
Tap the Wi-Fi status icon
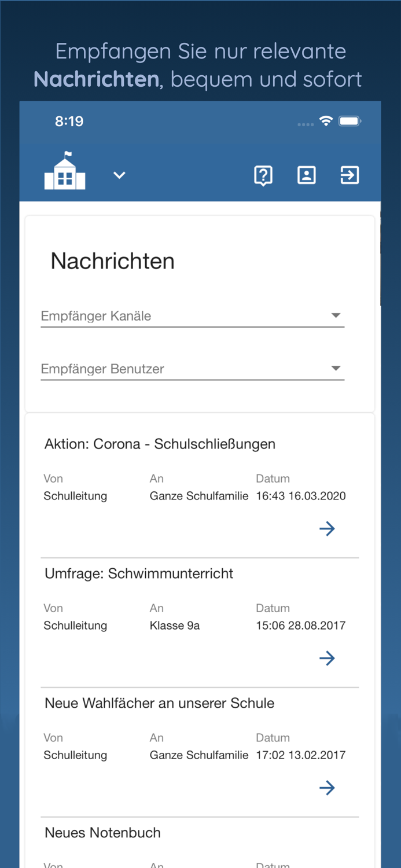(326, 121)
